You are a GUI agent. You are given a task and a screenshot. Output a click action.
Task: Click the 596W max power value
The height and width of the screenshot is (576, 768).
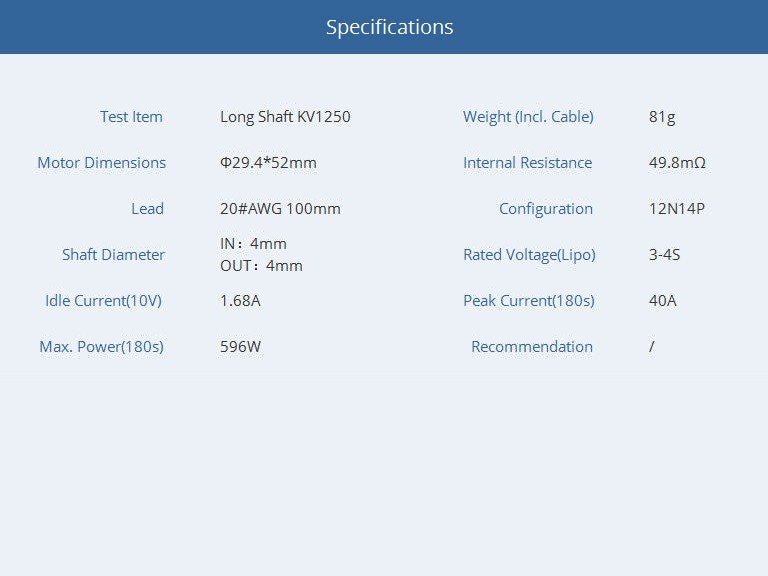pos(240,347)
